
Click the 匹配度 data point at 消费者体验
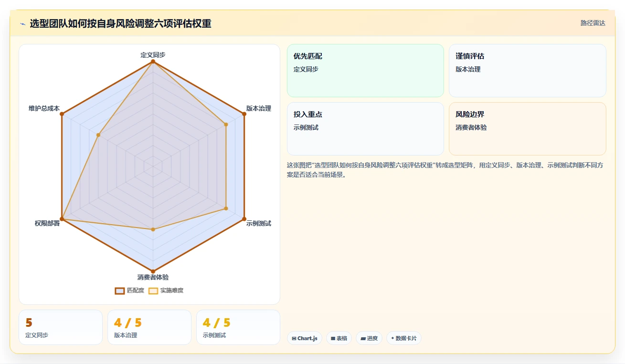153,271
